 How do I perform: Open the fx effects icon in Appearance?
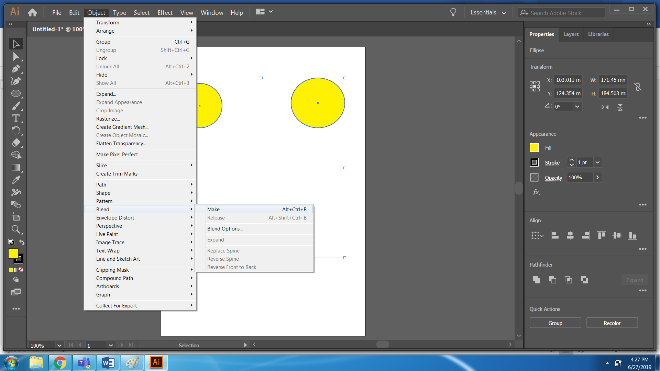[536, 192]
